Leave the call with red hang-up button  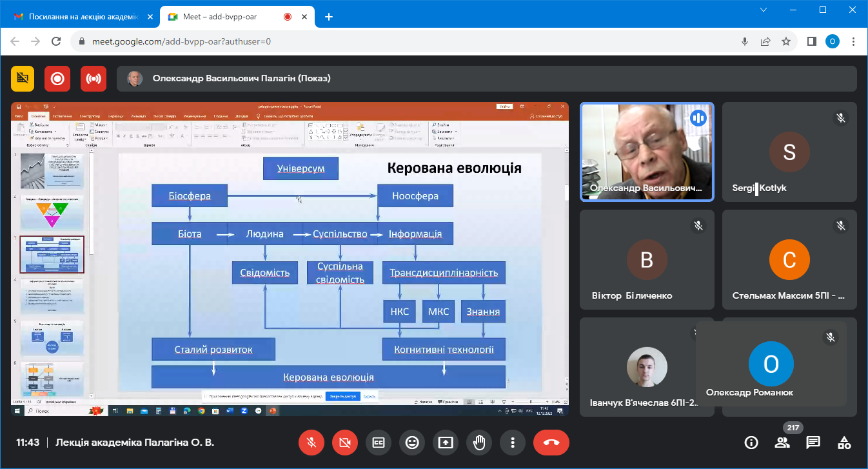coord(551,443)
